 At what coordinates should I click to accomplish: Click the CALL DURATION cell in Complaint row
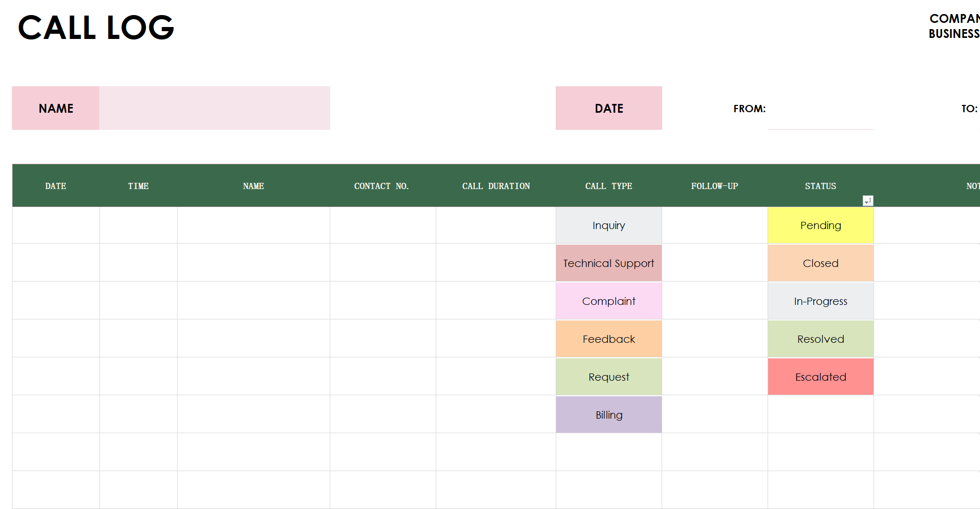tap(496, 301)
